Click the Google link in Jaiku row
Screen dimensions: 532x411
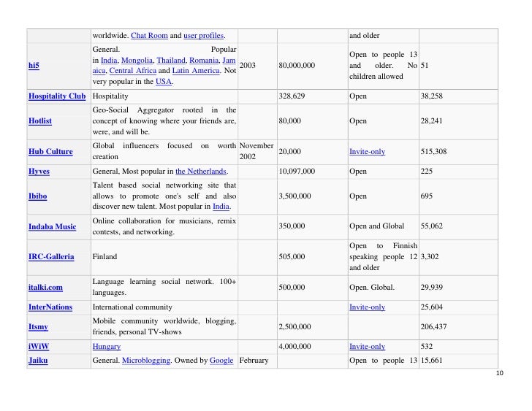(221, 361)
